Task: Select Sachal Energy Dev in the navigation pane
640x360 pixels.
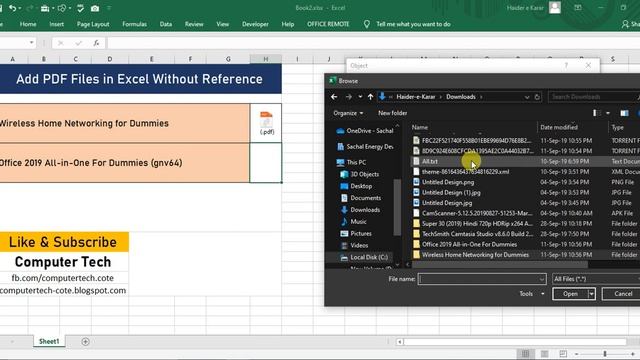Action: (364, 147)
